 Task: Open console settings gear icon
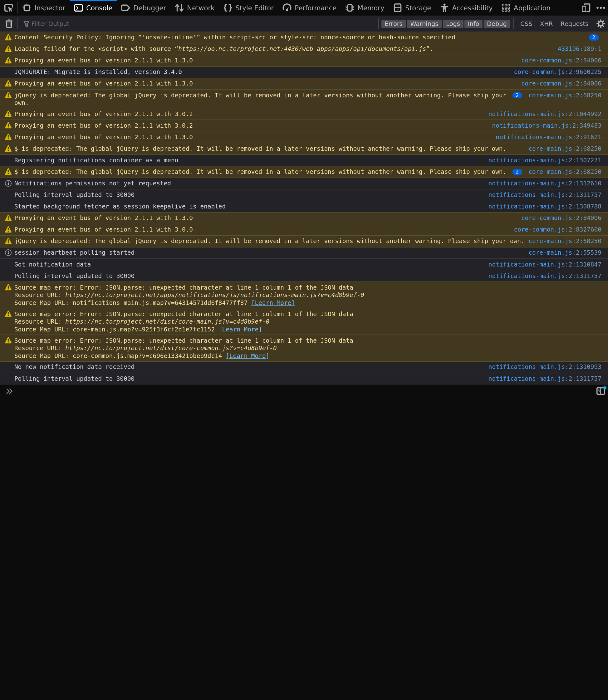(601, 24)
